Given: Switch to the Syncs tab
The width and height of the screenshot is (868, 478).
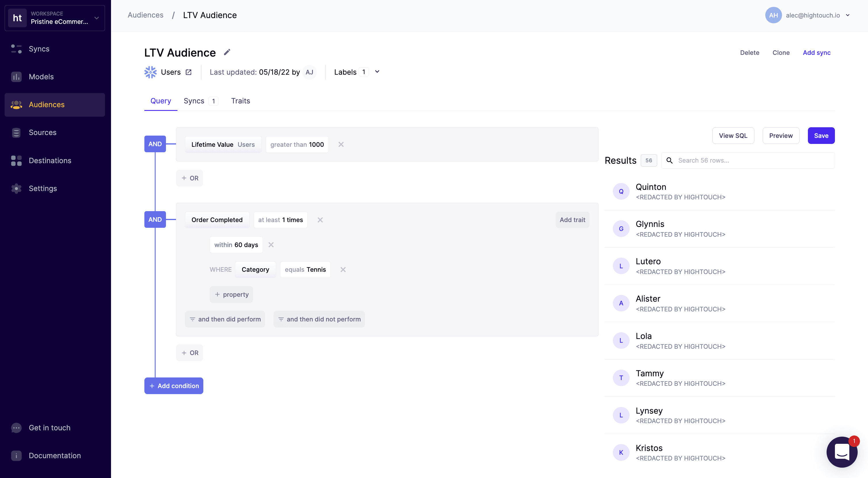Looking at the screenshot, I should (194, 101).
